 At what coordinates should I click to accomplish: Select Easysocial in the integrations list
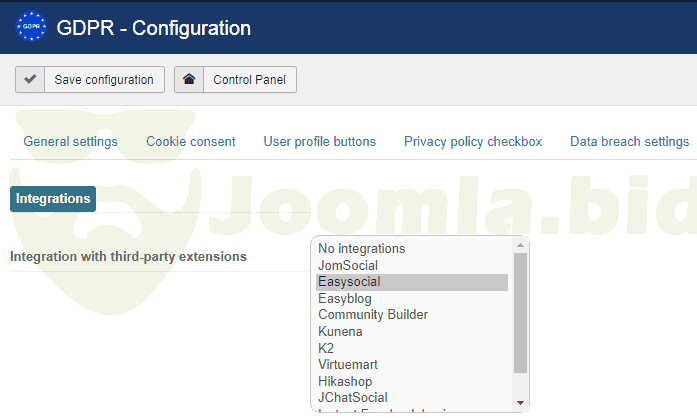coord(349,282)
